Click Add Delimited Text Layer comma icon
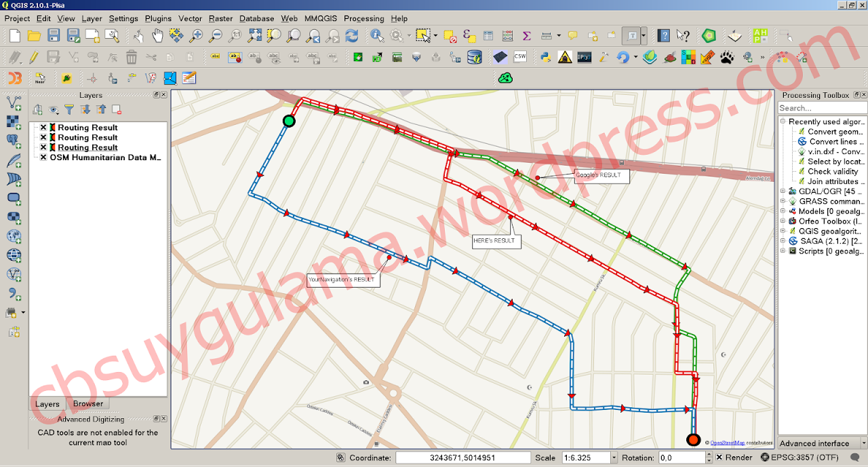 [14, 294]
